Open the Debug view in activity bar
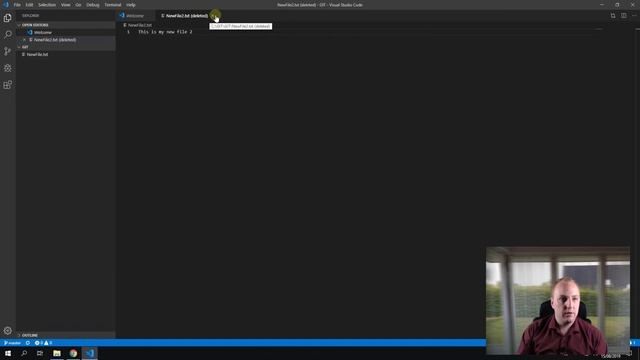Screen dimensions: 640x360 tap(7, 68)
